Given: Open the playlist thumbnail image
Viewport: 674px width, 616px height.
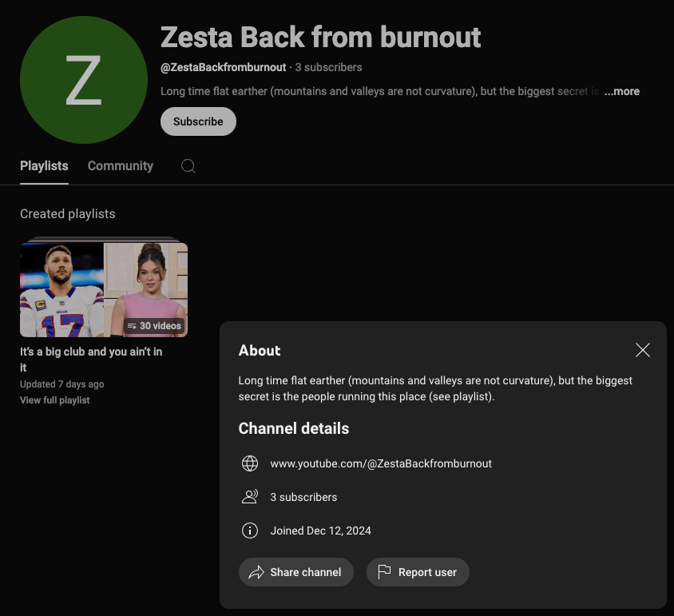Looking at the screenshot, I should pyautogui.click(x=104, y=290).
